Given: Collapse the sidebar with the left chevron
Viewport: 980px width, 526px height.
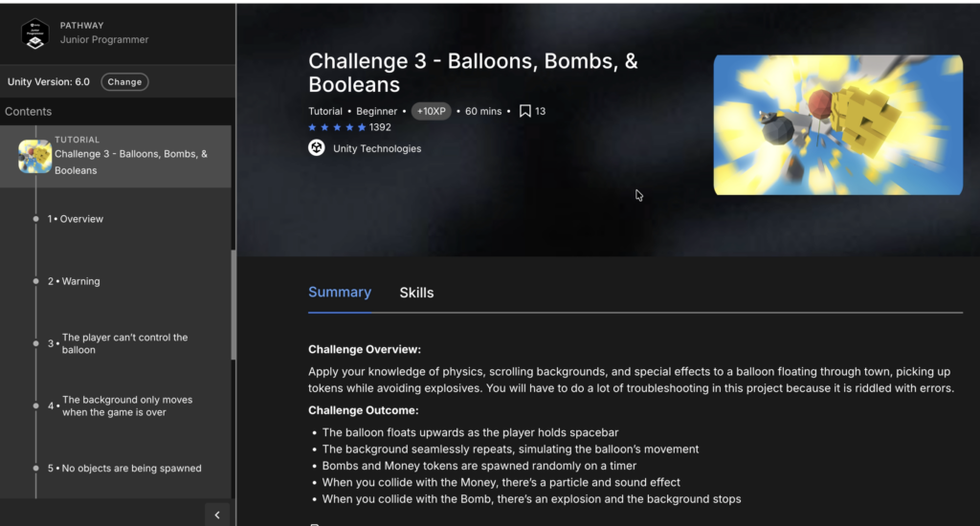Looking at the screenshot, I should click(217, 515).
